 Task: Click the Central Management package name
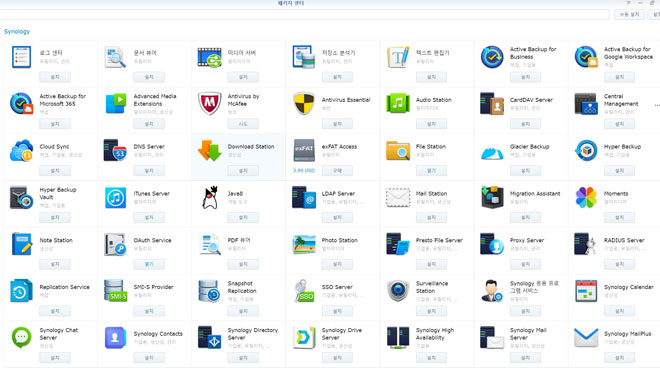621,100
